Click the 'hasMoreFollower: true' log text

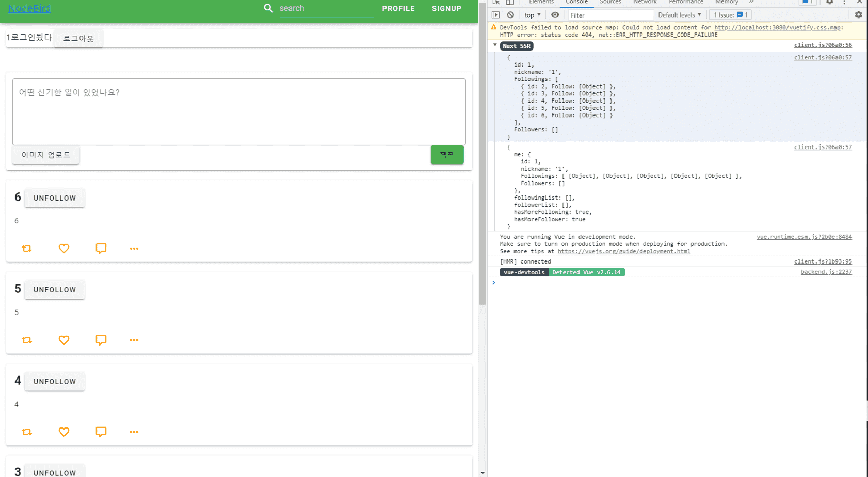point(550,219)
